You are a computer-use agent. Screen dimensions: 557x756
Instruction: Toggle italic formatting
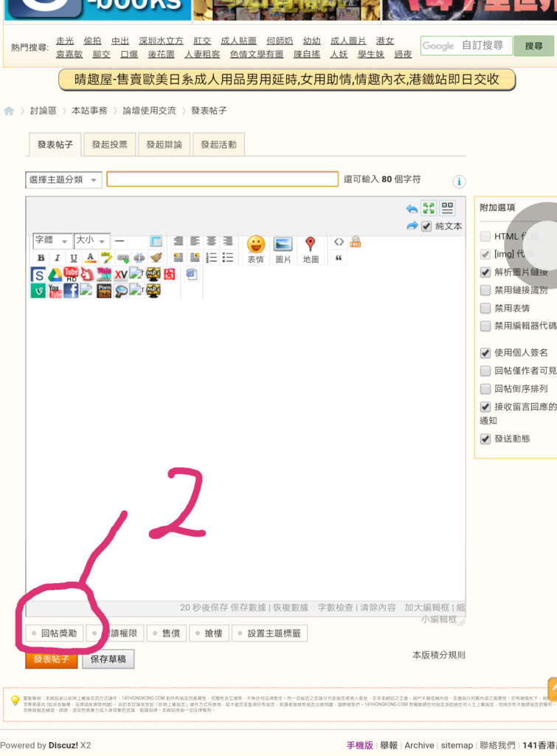tap(57, 258)
